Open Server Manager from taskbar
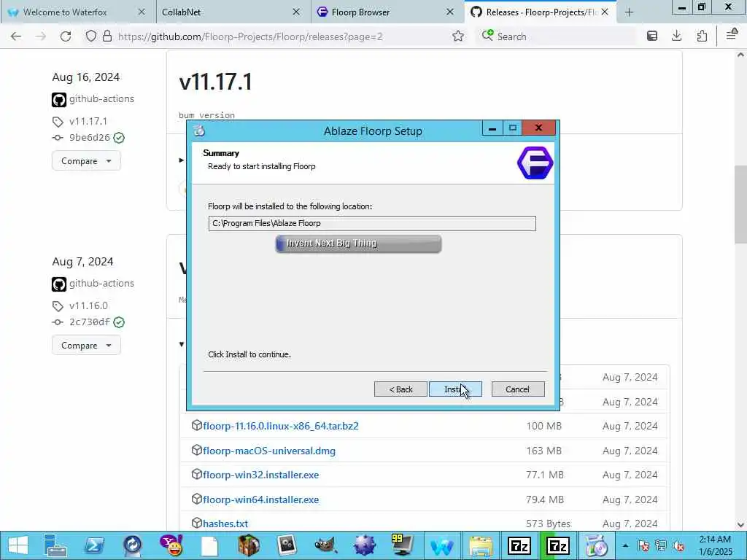This screenshot has height=560, width=747. pos(55,545)
